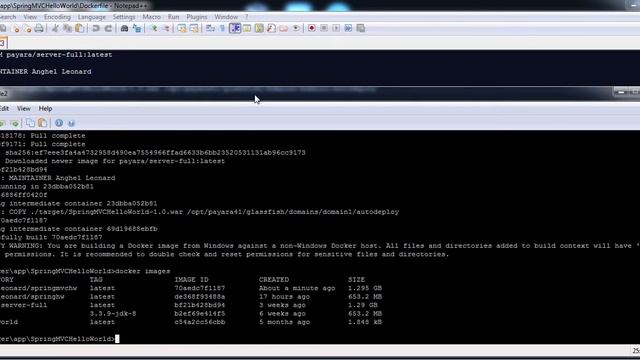Click the console's Copy toolbar icon
The height and width of the screenshot is (360, 640).
point(30,123)
